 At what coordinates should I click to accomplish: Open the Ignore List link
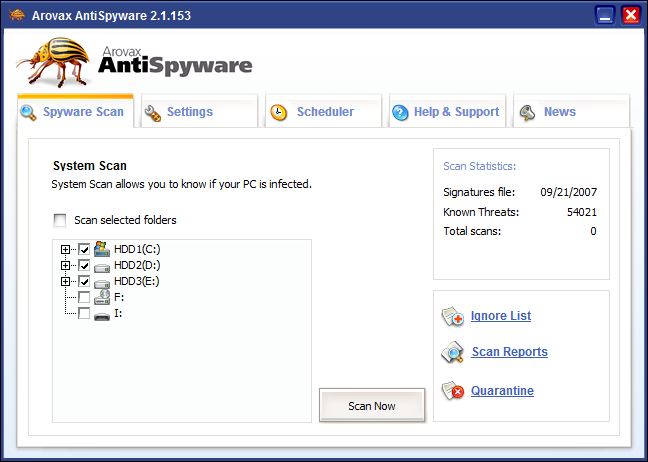(501, 316)
